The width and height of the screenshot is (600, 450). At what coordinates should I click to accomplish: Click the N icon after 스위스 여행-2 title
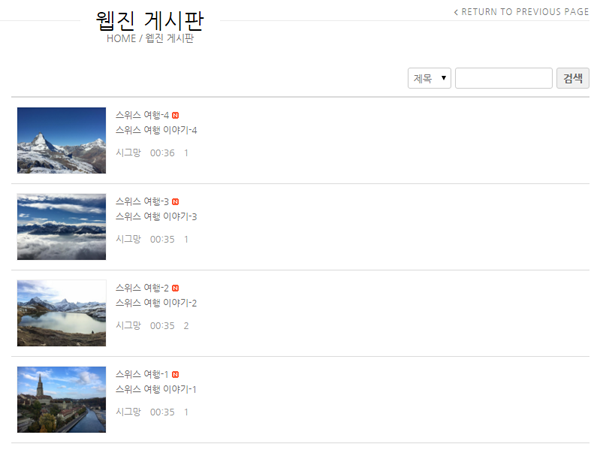[175, 289]
